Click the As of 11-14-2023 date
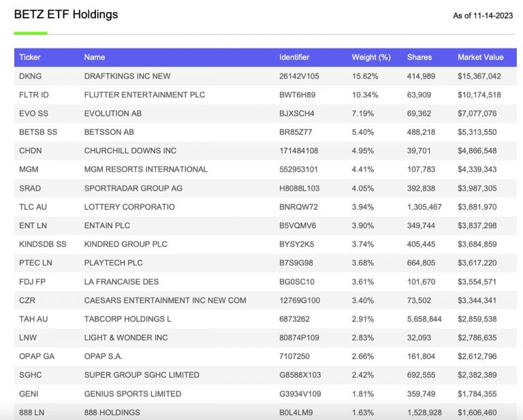The height and width of the screenshot is (420, 523). pos(483,16)
